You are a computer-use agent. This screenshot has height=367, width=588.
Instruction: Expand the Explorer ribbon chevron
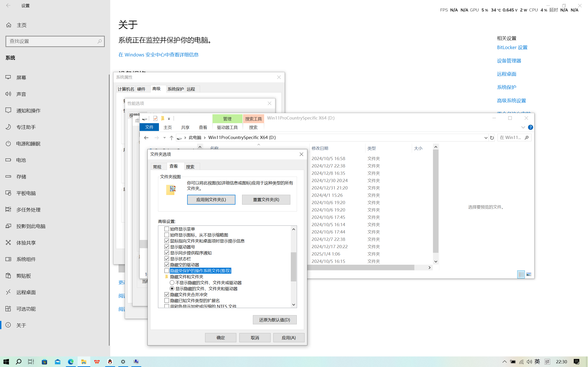tap(523, 128)
